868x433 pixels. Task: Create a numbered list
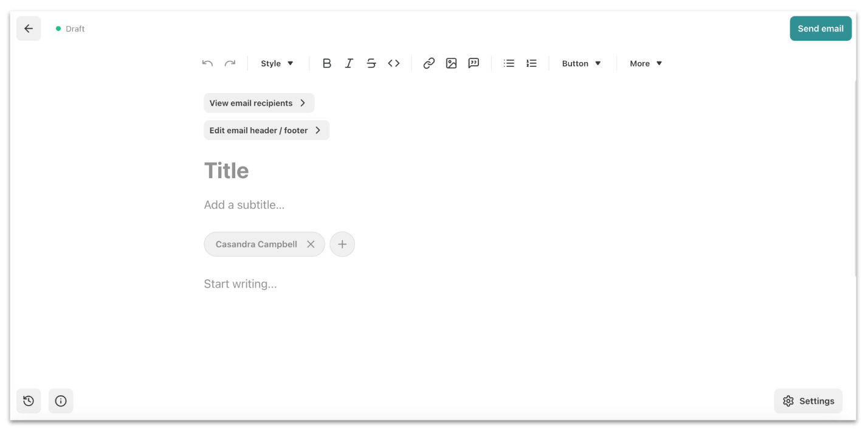click(531, 63)
